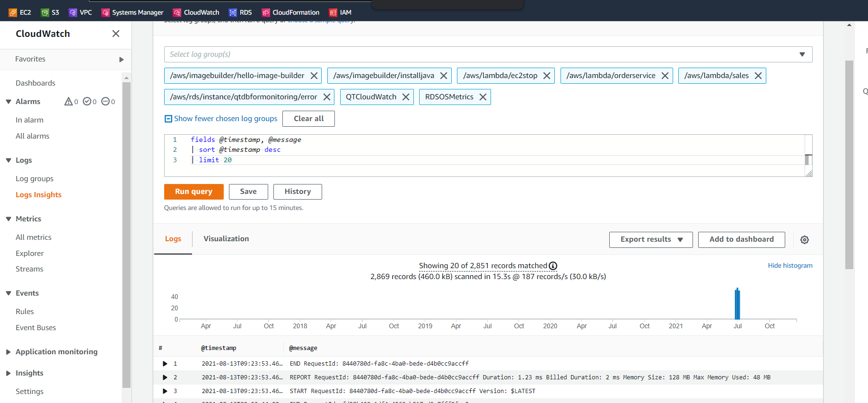Image resolution: width=868 pixels, height=403 pixels.
Task: Remove the QTCloudWatch log group
Action: tap(406, 97)
